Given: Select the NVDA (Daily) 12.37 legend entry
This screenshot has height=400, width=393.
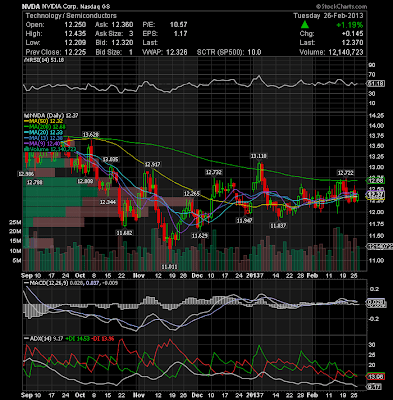Looking at the screenshot, I should (x=51, y=115).
